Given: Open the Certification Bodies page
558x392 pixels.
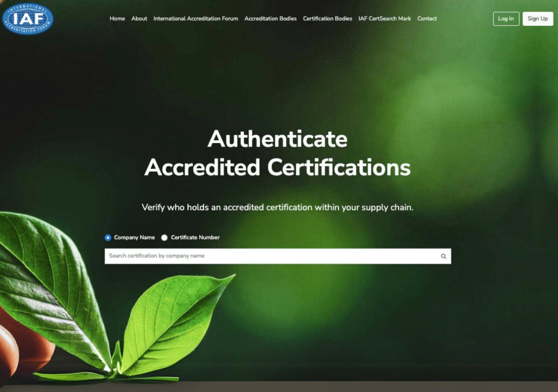Looking at the screenshot, I should point(327,19).
